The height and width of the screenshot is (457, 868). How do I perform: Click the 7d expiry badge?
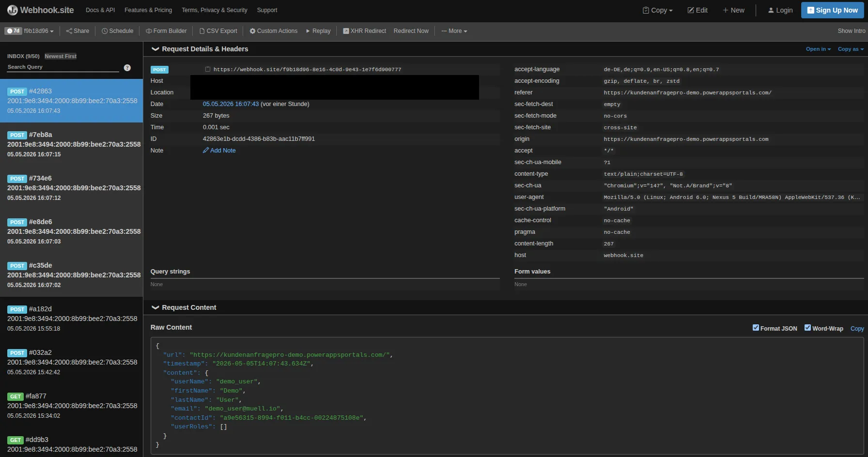(x=13, y=31)
